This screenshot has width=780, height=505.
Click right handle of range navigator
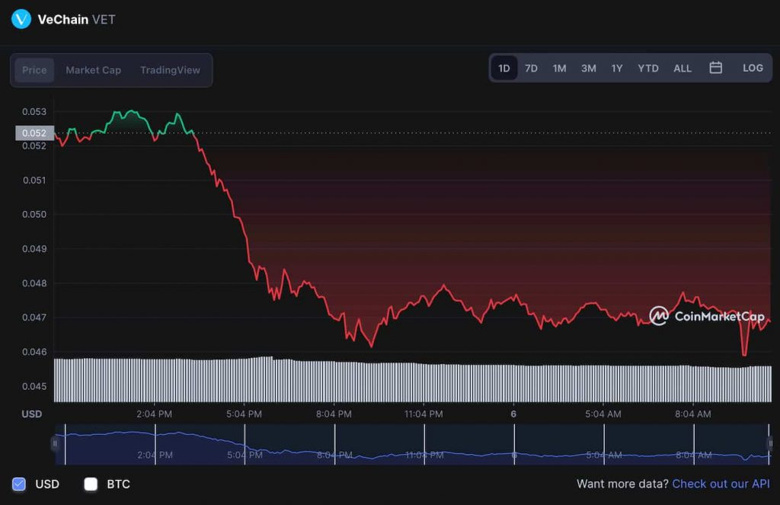pyautogui.click(x=769, y=444)
